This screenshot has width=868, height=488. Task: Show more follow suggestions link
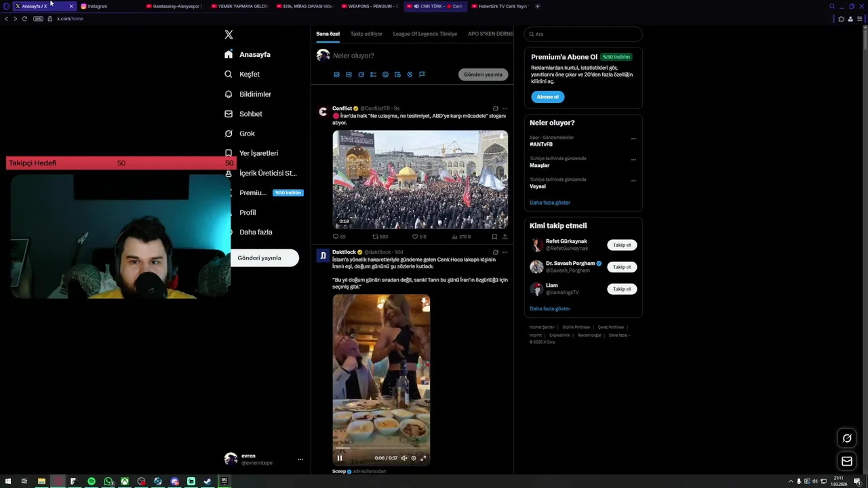click(550, 308)
